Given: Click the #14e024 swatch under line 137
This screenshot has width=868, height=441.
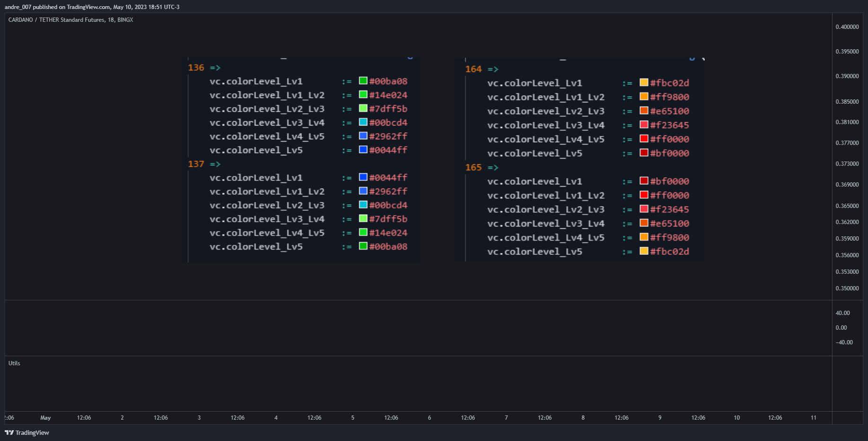Looking at the screenshot, I should click(363, 232).
